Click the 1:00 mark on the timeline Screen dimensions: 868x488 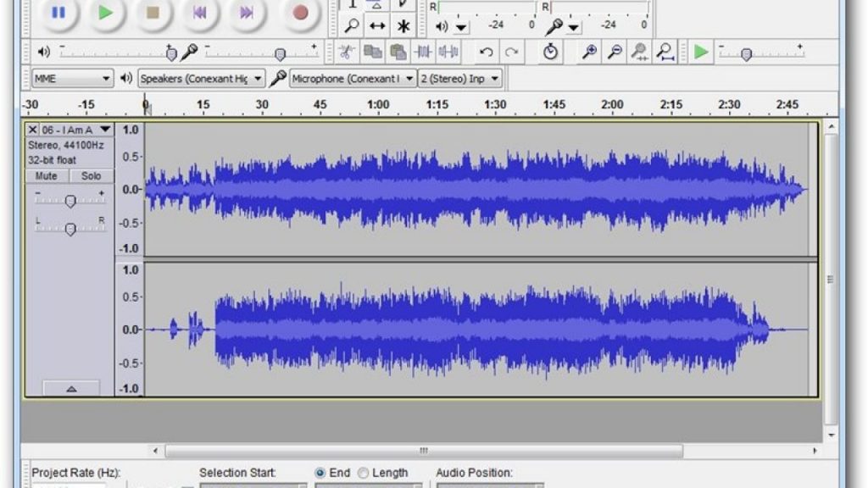tap(378, 104)
